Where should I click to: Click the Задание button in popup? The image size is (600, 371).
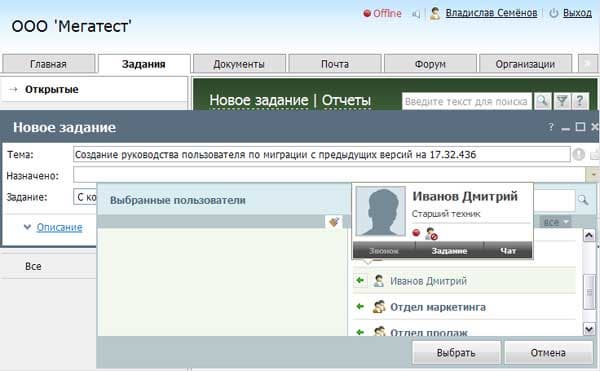pyautogui.click(x=449, y=251)
